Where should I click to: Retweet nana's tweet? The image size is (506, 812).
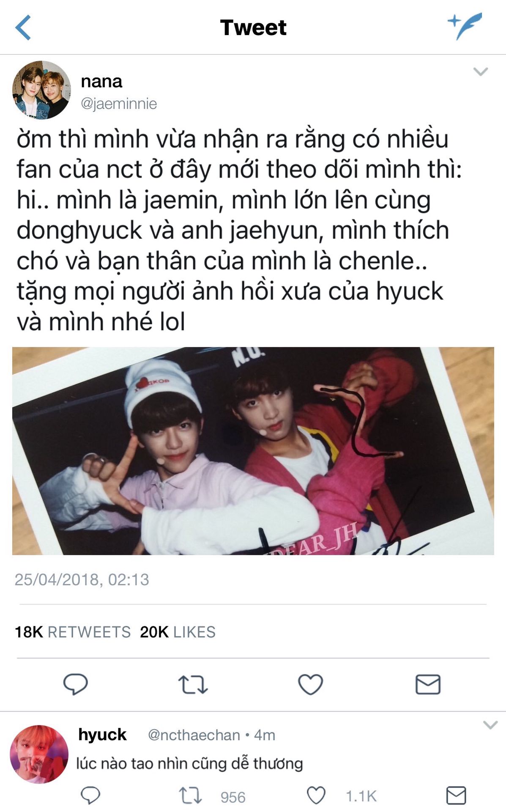(193, 684)
